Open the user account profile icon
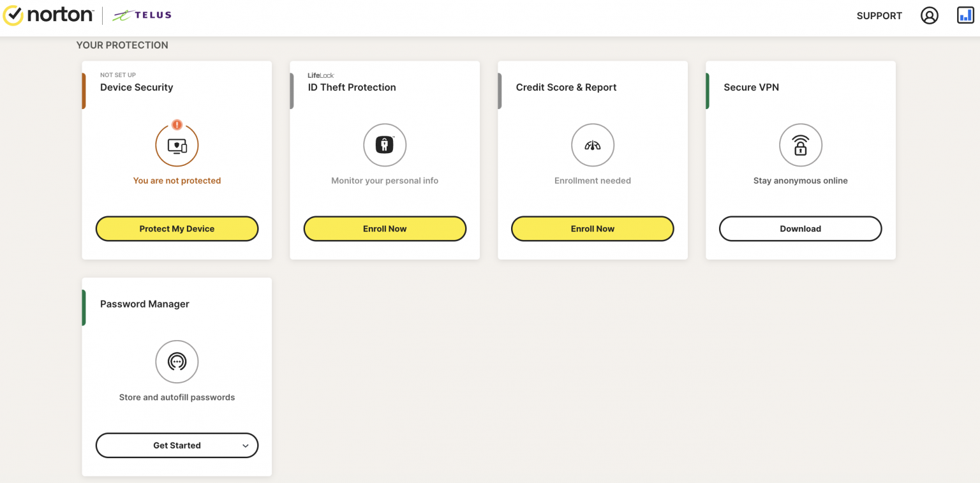The image size is (980, 483). pyautogui.click(x=929, y=16)
